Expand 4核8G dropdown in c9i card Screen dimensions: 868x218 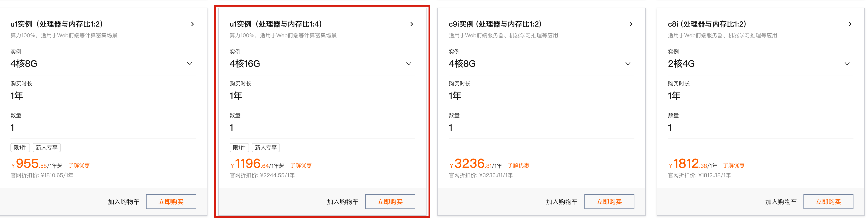(541, 64)
